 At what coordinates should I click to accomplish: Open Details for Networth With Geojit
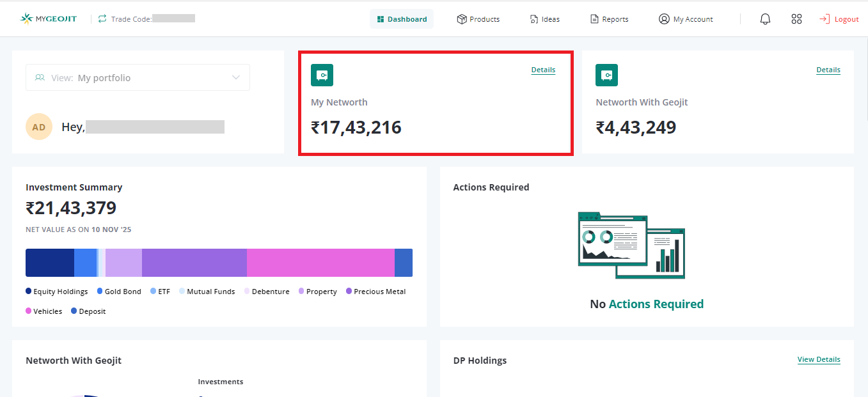point(828,70)
